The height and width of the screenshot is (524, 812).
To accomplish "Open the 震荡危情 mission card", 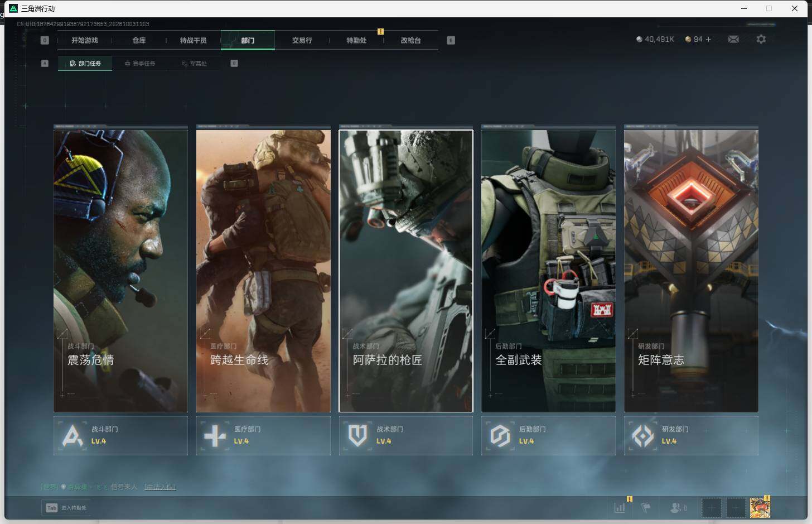I will [x=120, y=271].
